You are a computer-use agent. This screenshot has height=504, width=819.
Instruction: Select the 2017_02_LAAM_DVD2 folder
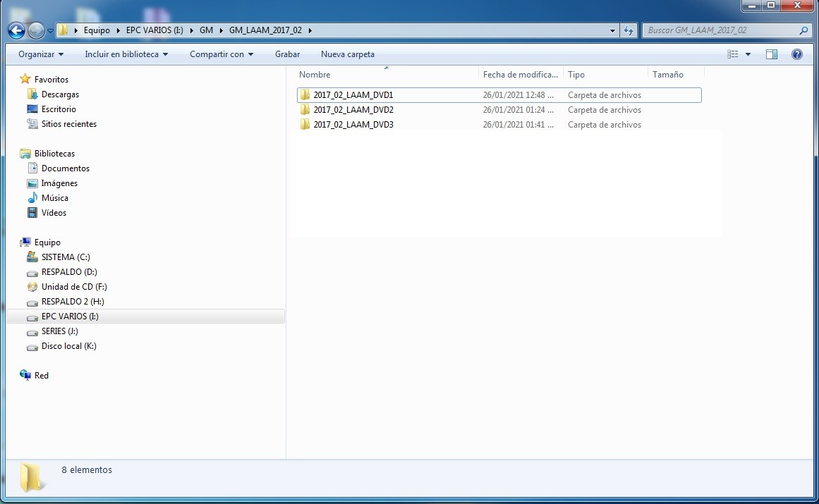coord(353,110)
